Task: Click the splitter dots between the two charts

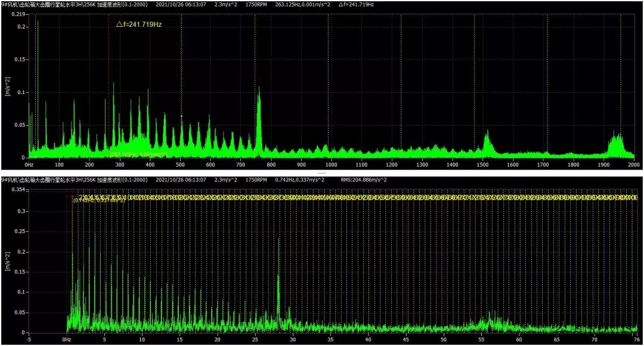Action: coord(321,173)
